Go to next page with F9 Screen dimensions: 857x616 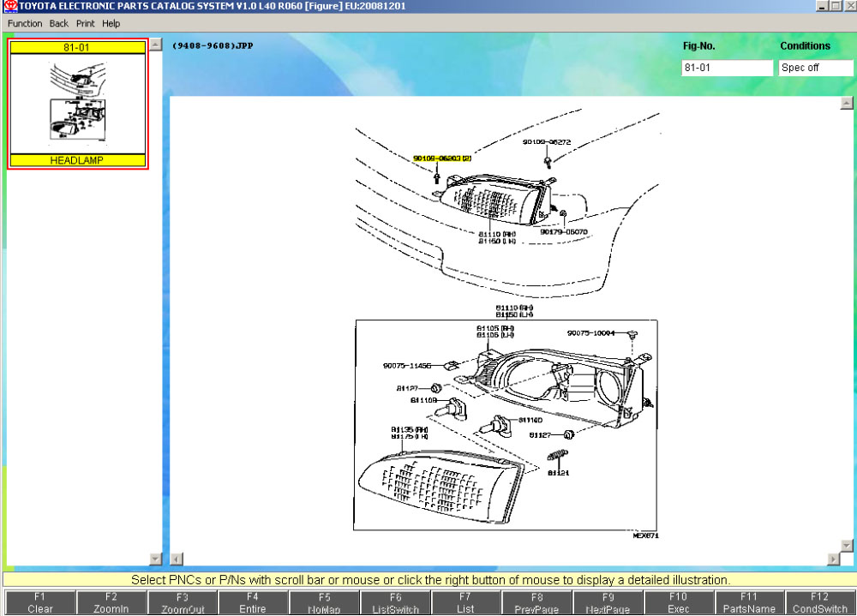[x=607, y=603]
